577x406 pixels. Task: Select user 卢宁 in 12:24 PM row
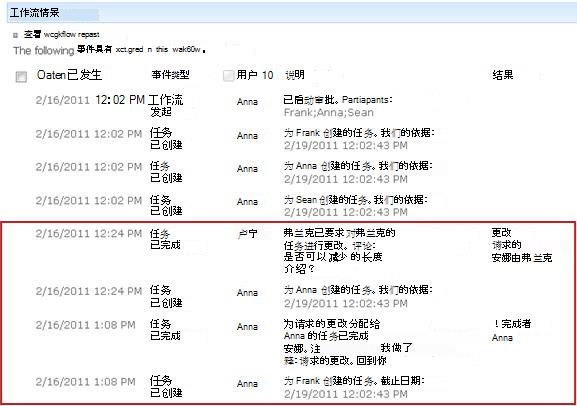[247, 234]
